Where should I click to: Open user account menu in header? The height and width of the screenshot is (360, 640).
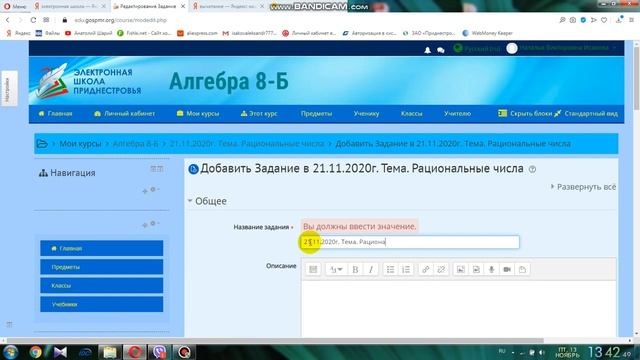coord(562,48)
